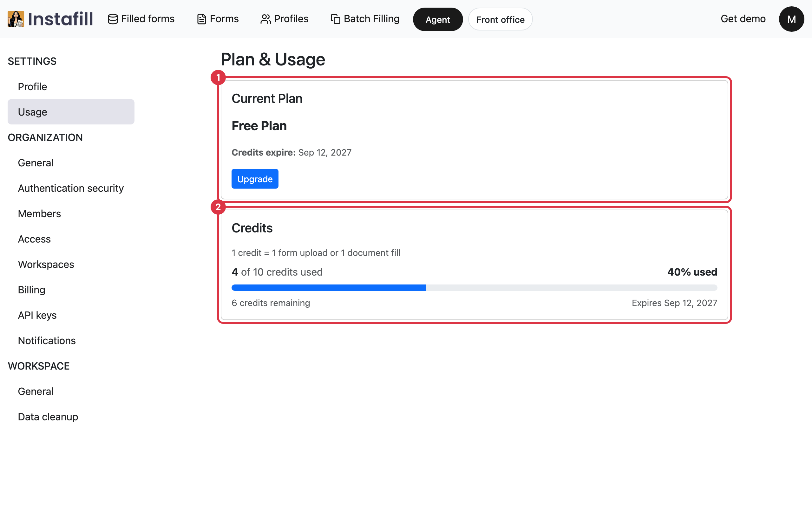
Task: Click the blue Upgrade button
Action: click(255, 179)
